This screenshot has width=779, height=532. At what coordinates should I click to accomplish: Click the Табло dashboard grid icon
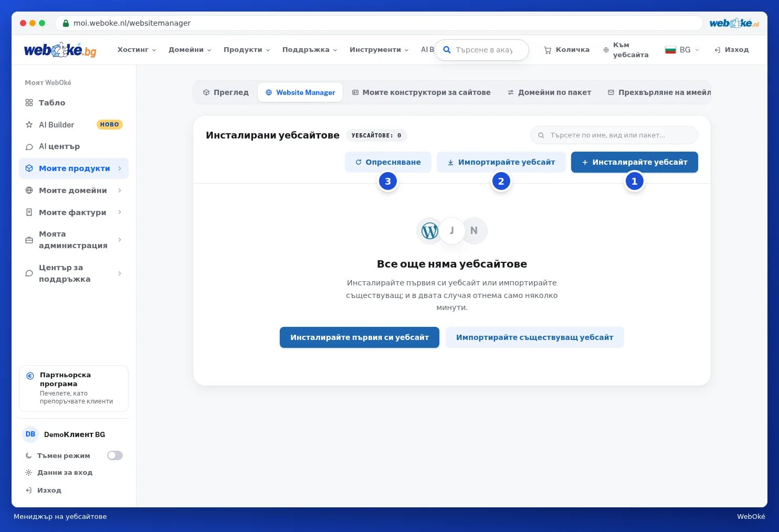tap(29, 103)
